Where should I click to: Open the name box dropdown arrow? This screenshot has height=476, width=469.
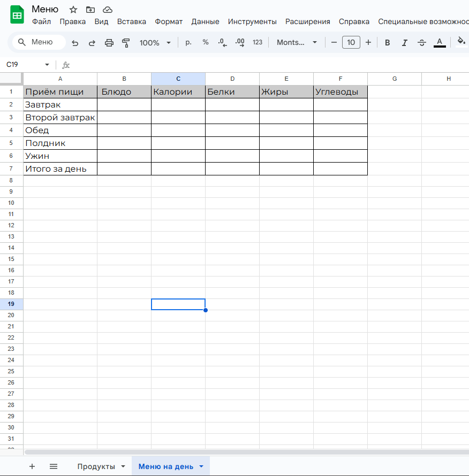point(47,65)
